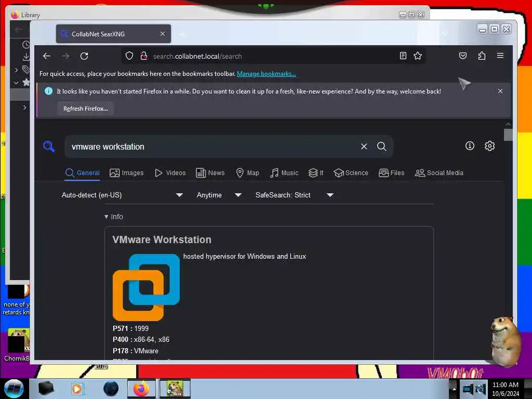Screen dimensions: 532x399
Task: Bookmark this page with the star icon
Action: [x=418, y=56]
